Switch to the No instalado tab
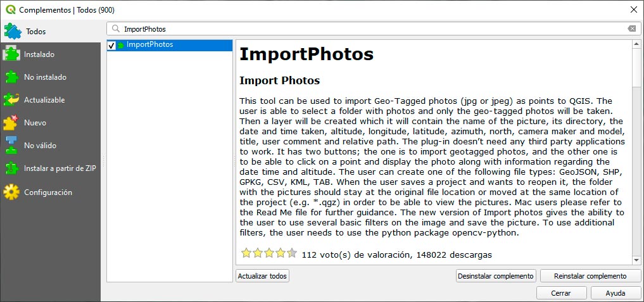 [x=50, y=77]
